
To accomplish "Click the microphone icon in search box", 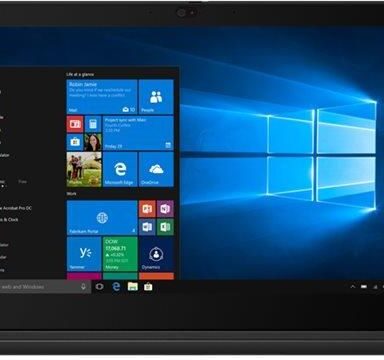I will pyautogui.click(x=83, y=287).
